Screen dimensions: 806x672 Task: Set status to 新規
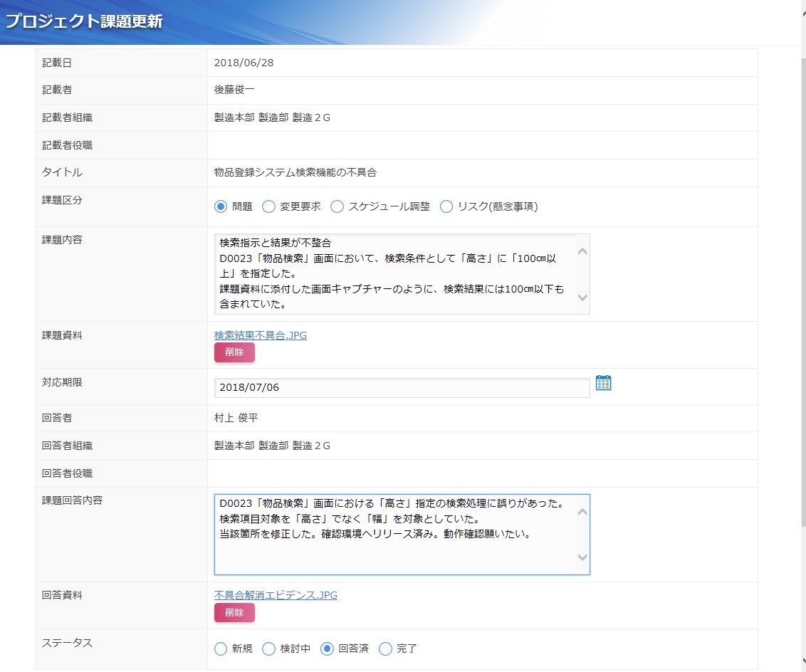click(221, 649)
